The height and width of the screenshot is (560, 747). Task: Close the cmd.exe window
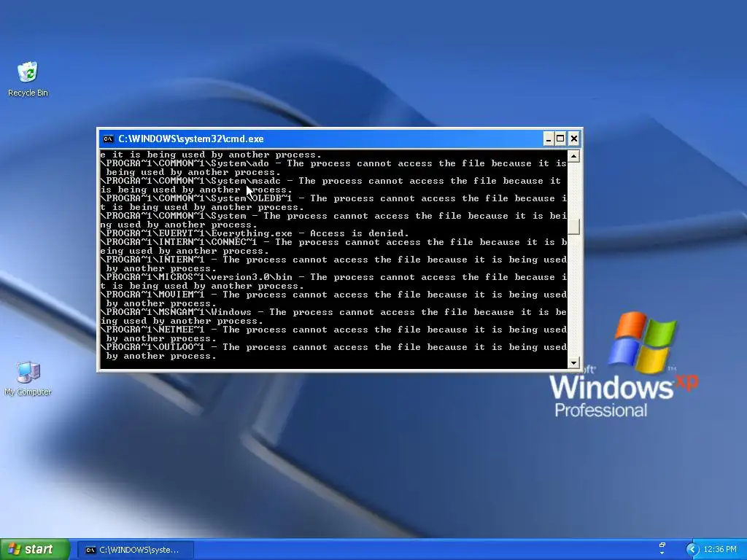point(573,139)
